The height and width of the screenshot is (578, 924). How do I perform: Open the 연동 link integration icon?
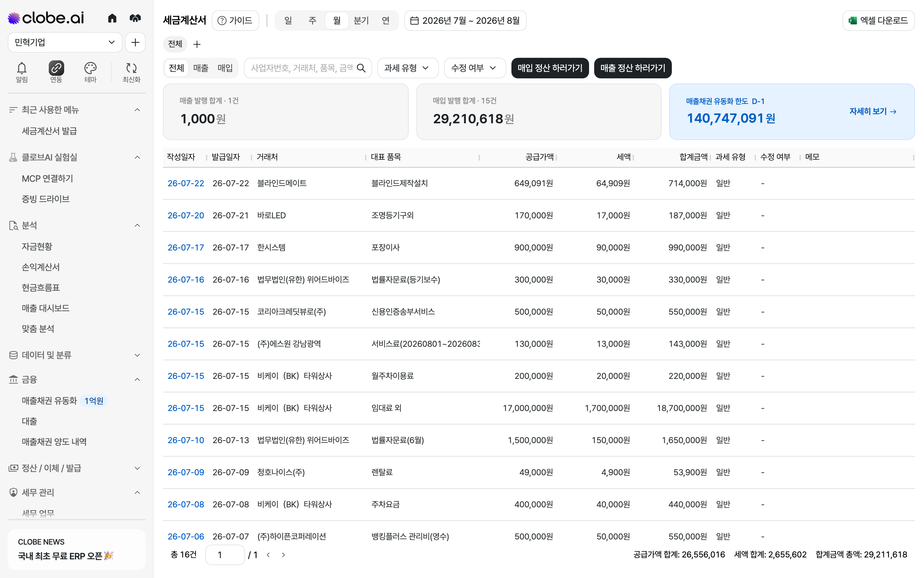click(56, 72)
